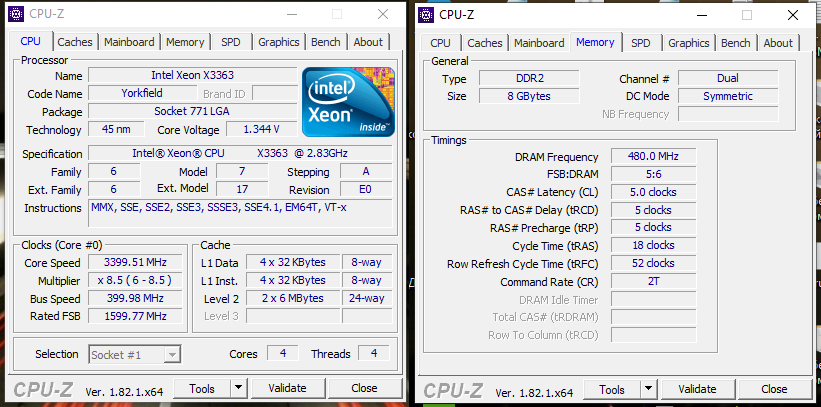Click the Intel Xeon inside logo
The image size is (821, 407).
point(348,102)
